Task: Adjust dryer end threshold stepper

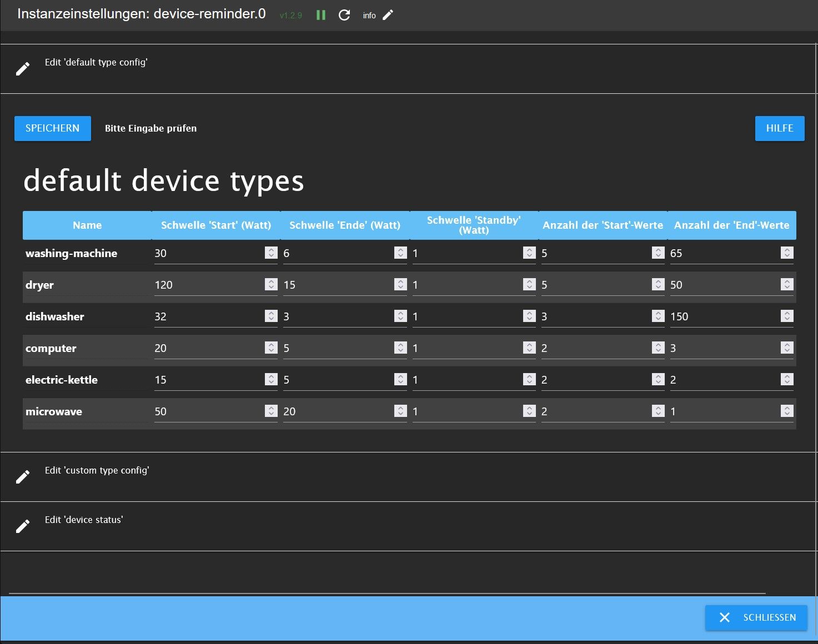Action: [400, 284]
